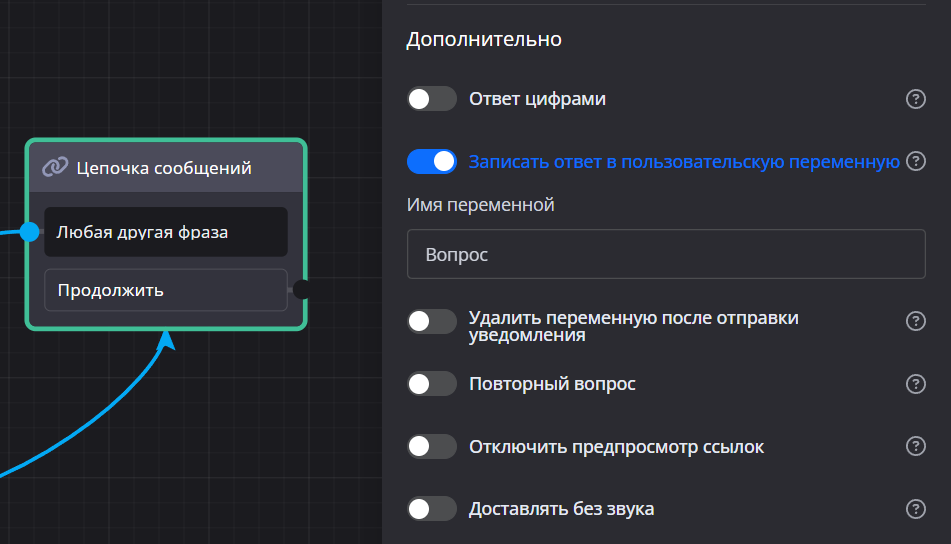Turn on the 'Повторный вопрос' switch
Viewport: 951px width, 544px height.
coord(432,384)
